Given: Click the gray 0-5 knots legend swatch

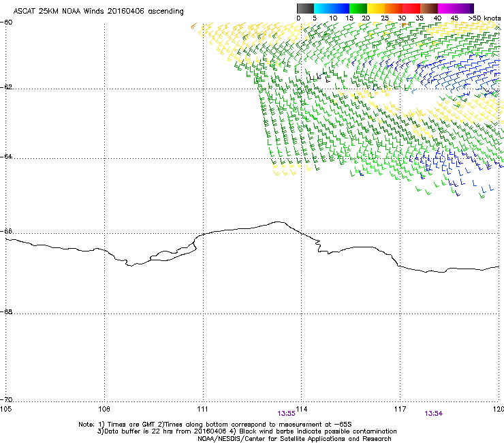Looking at the screenshot, I should point(305,8).
